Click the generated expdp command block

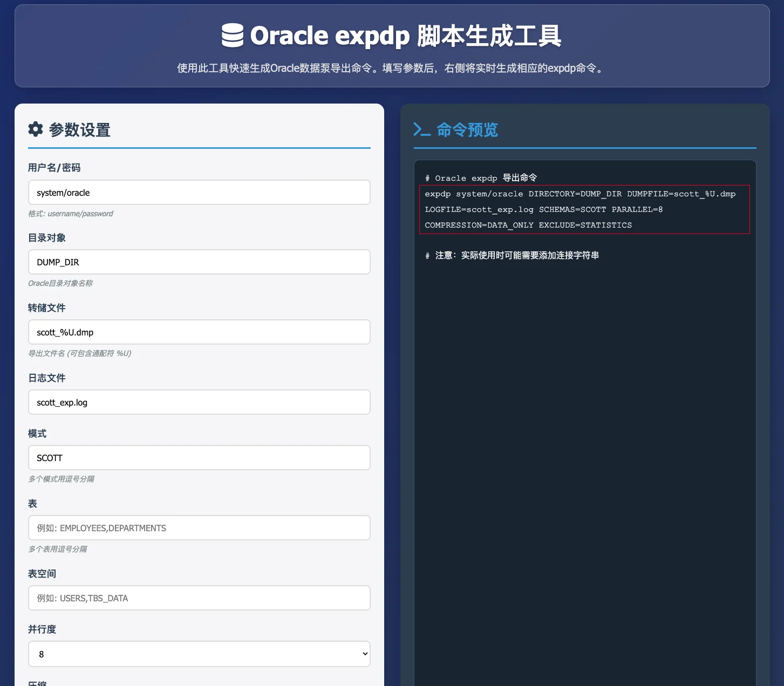[x=584, y=209]
